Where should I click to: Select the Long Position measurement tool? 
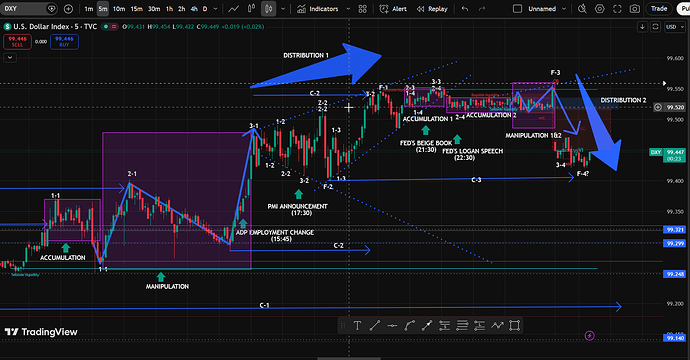tap(479, 326)
